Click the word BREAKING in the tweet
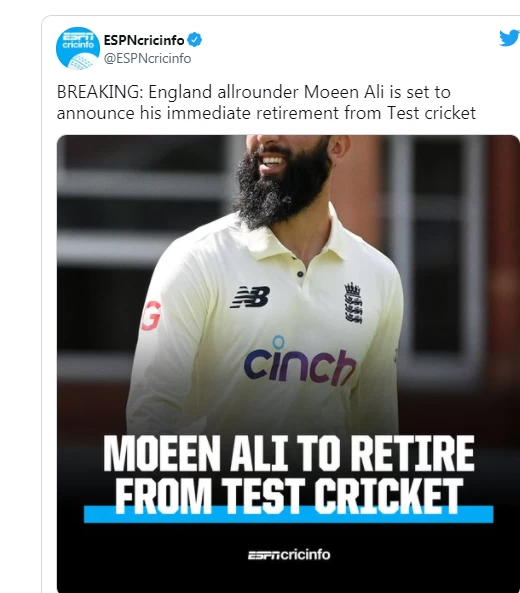 click(100, 92)
